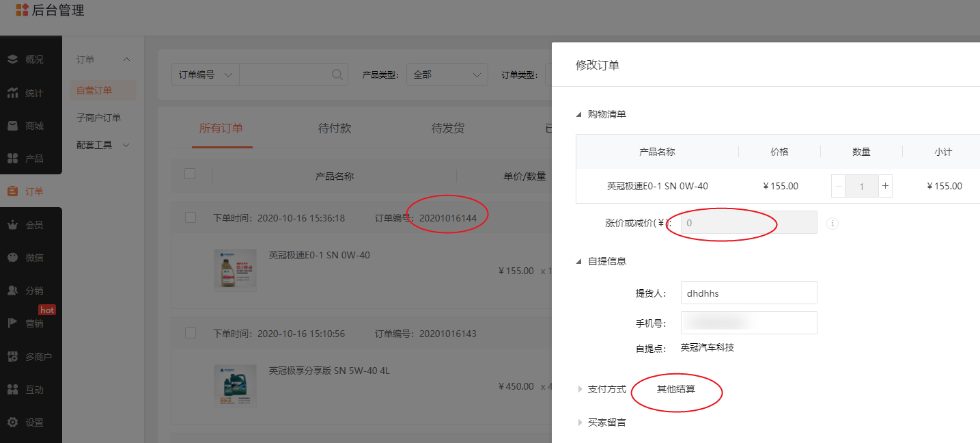Expand the 支付方式 section

tap(580, 389)
